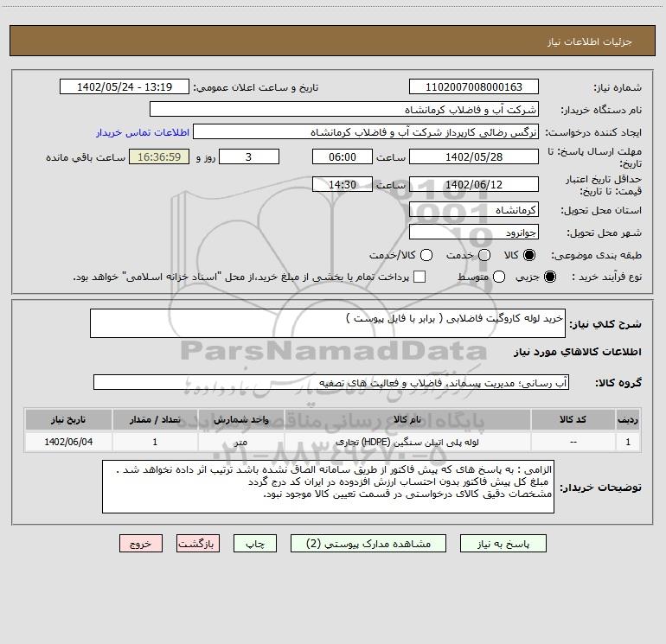
Task: Click the تاریخ نیاز column header
Action: [x=68, y=419]
